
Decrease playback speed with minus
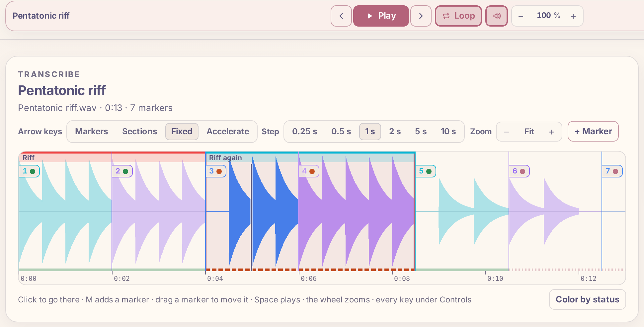tap(521, 16)
